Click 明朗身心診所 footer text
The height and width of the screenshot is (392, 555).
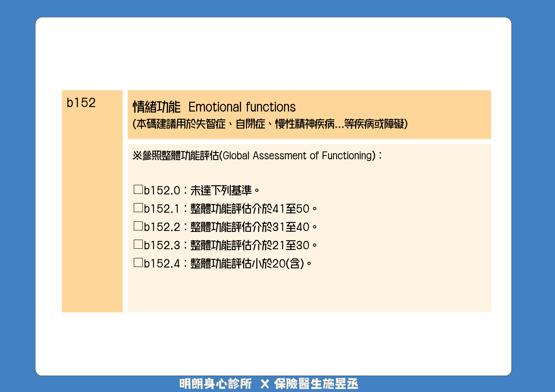[215, 384]
